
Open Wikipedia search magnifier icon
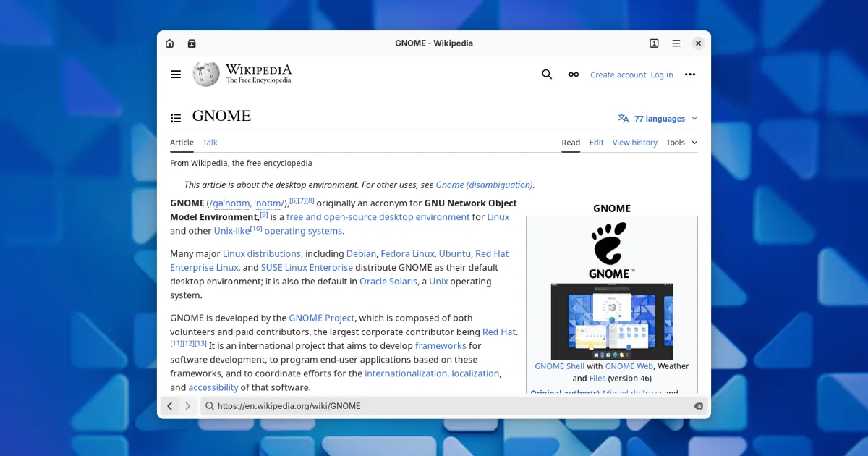click(x=547, y=75)
